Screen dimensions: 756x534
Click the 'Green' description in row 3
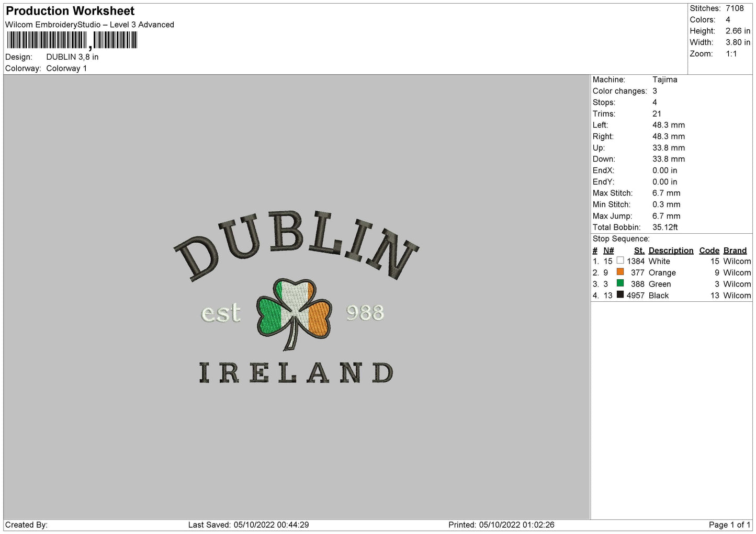(660, 285)
